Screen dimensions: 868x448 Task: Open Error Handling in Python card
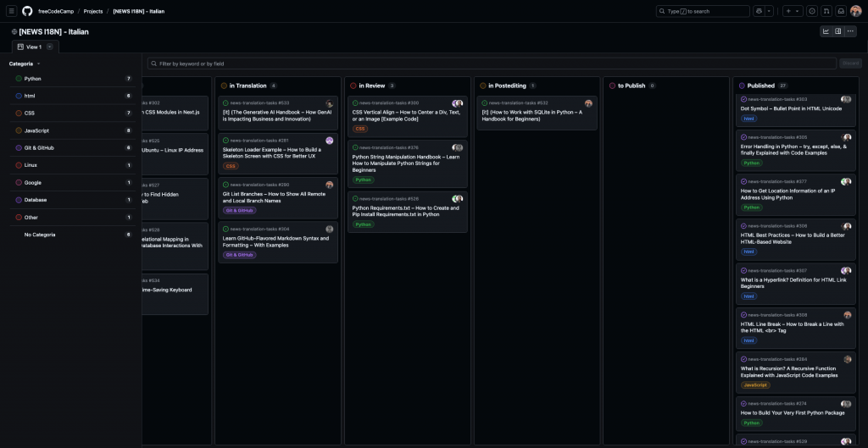tap(793, 149)
